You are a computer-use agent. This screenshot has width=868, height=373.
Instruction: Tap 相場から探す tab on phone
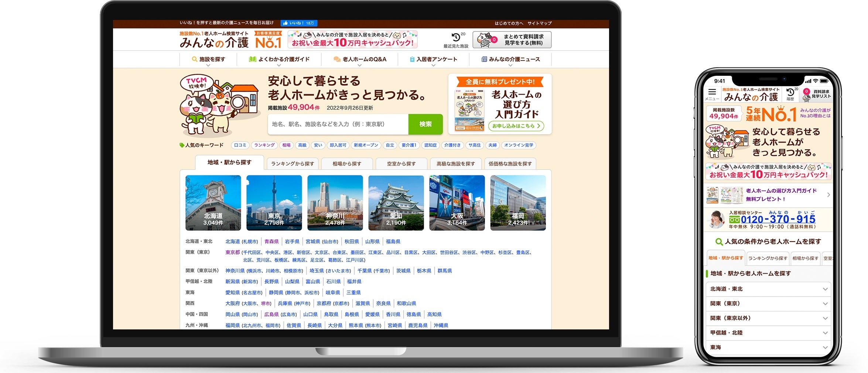[805, 259]
